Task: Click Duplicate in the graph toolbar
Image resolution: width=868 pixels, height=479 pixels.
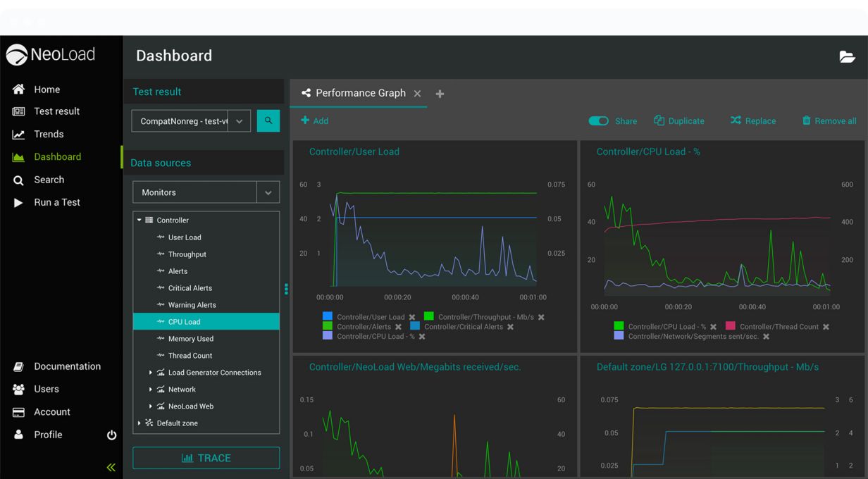Action: [678, 121]
